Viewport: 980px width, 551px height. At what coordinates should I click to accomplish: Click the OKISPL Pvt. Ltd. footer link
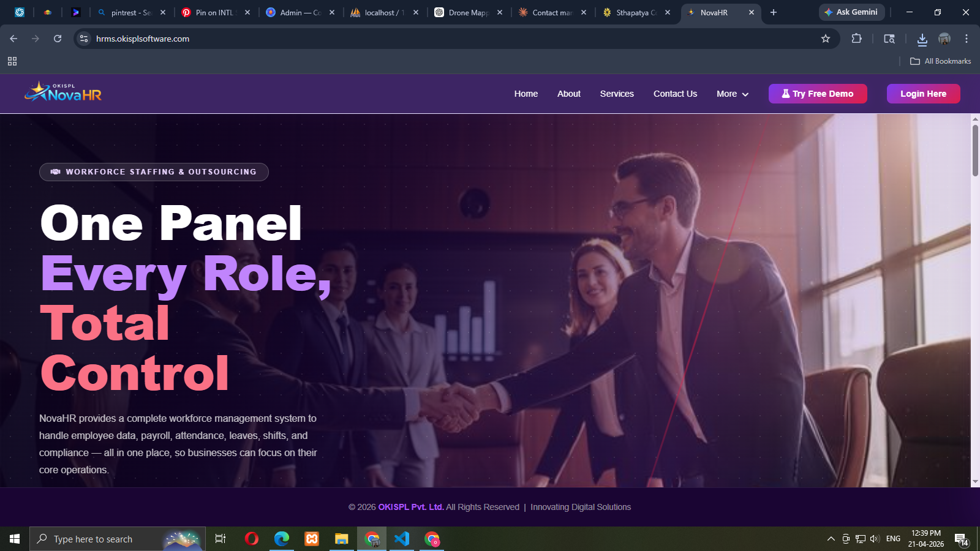[x=411, y=507]
